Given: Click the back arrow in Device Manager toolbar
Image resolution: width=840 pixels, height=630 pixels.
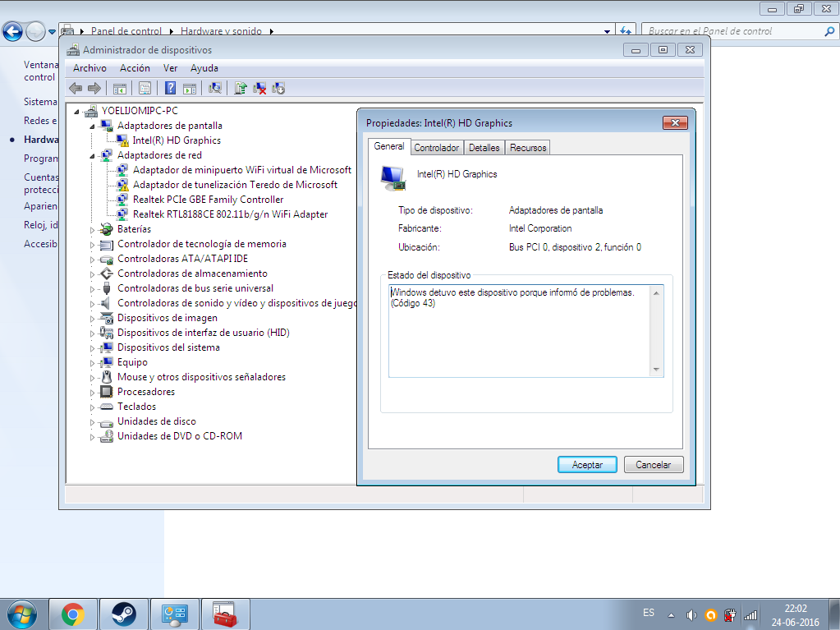Looking at the screenshot, I should pyautogui.click(x=76, y=88).
